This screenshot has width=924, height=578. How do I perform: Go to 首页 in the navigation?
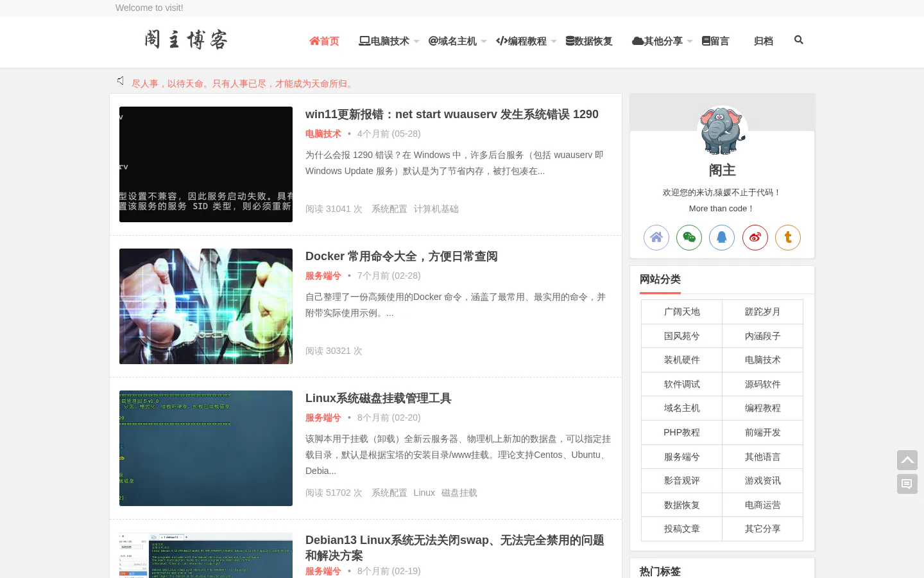[x=324, y=41]
